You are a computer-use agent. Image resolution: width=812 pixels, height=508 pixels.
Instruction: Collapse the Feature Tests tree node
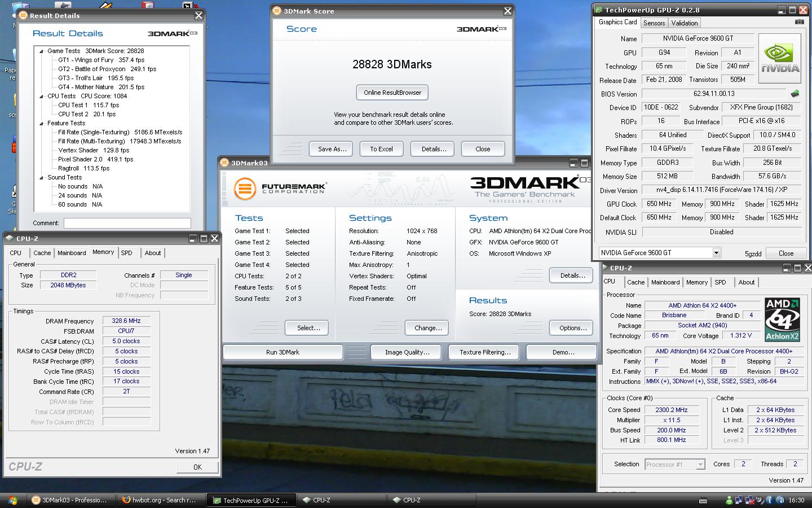tap(42, 123)
